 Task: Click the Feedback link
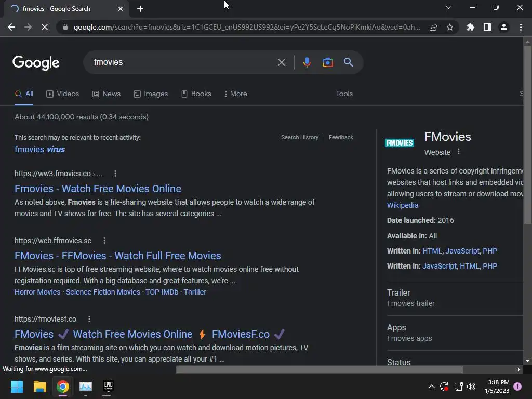(x=341, y=137)
